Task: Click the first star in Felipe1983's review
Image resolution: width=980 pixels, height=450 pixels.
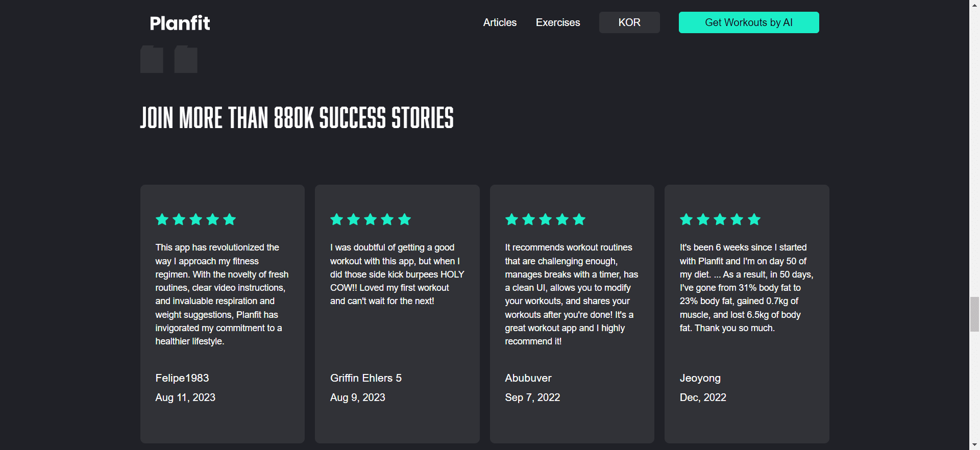Action: pos(162,219)
